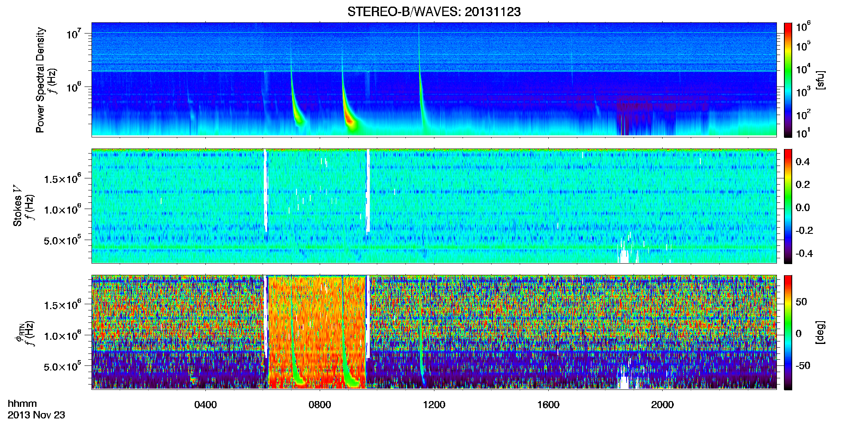868x447 pixels.
Task: Select the [deg] unit label
Action: (x=820, y=332)
